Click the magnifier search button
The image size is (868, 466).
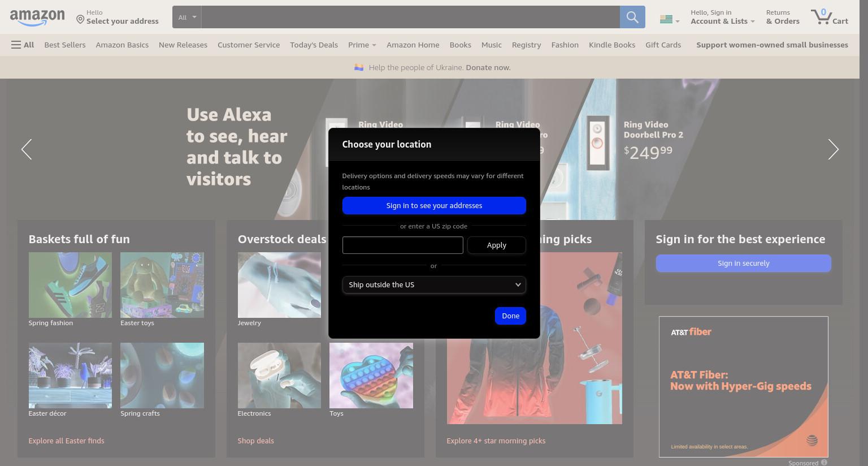[632, 17]
